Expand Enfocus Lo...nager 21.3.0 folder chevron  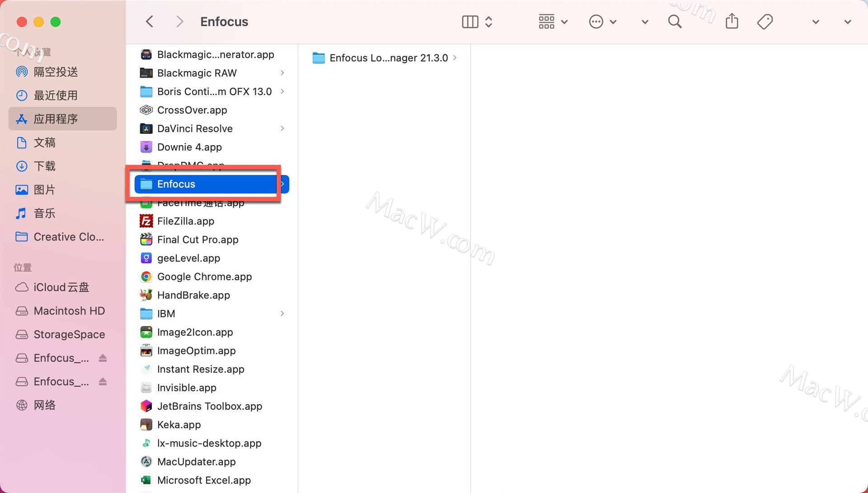455,58
